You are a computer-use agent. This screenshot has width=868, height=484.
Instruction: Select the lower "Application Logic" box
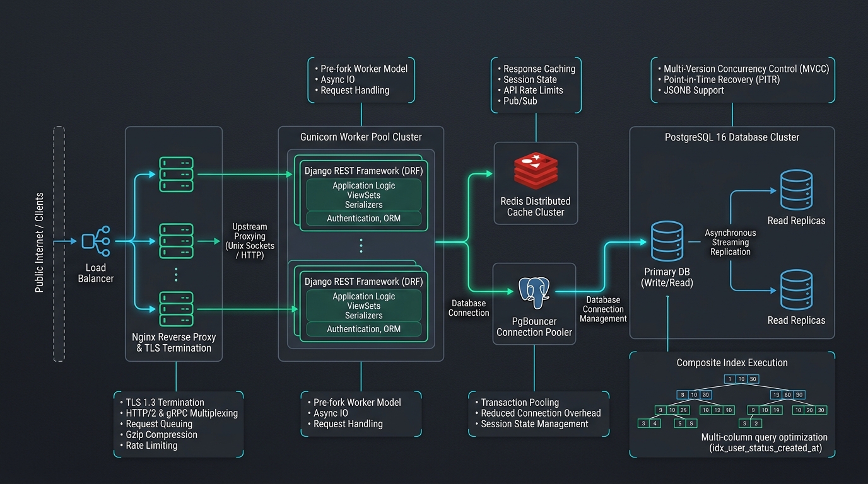pos(364,306)
